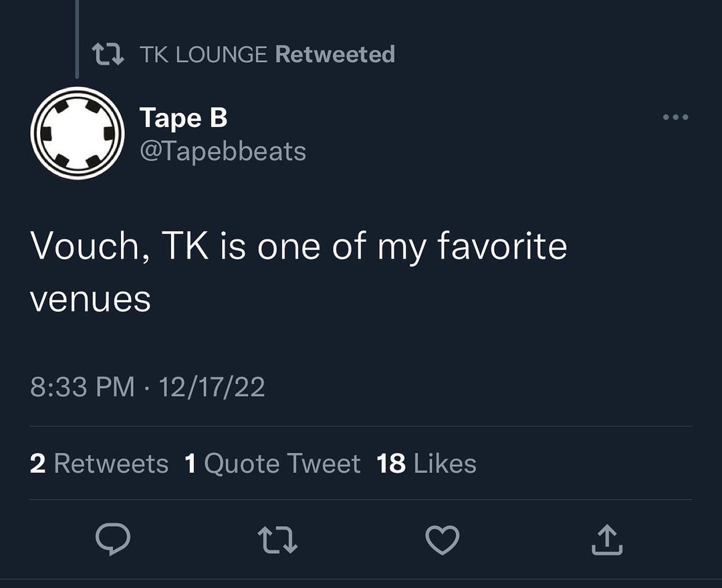Click the Retweeted label
Screen dimensions: 722x588
335,54
